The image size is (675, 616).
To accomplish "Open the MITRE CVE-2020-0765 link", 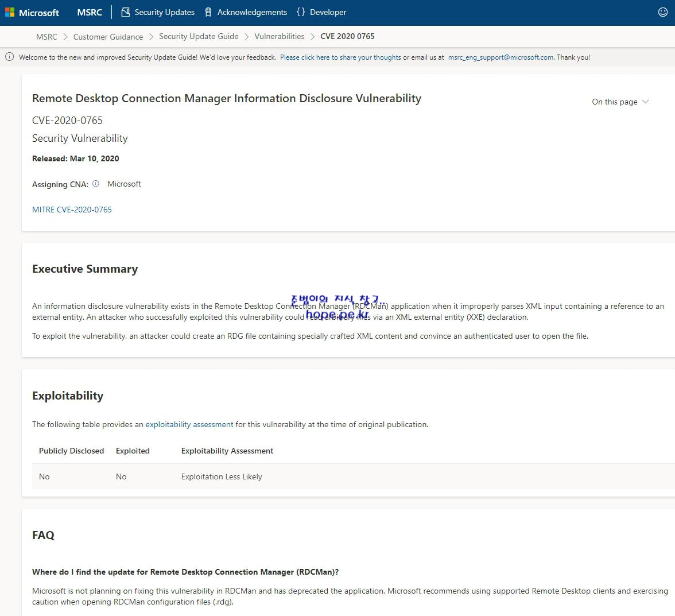I will click(x=72, y=210).
